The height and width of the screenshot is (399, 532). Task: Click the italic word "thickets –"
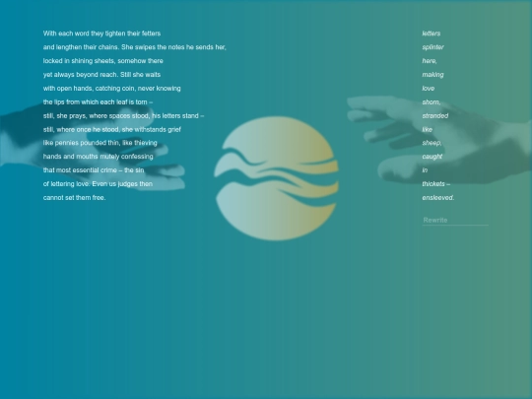point(436,184)
